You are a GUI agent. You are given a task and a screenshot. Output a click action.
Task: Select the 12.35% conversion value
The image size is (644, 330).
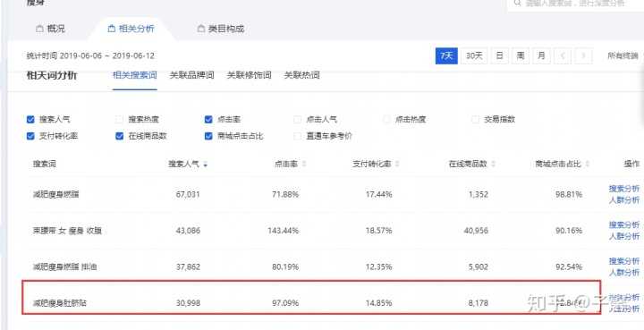click(378, 267)
